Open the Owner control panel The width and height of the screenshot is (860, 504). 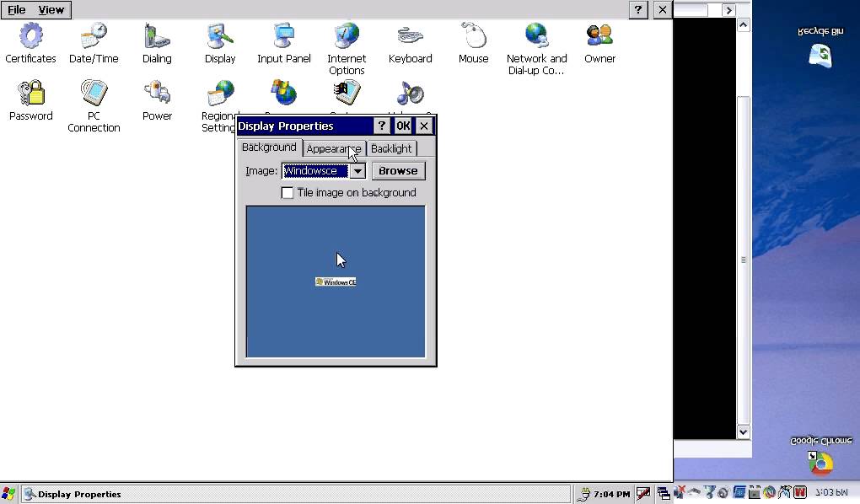click(599, 38)
